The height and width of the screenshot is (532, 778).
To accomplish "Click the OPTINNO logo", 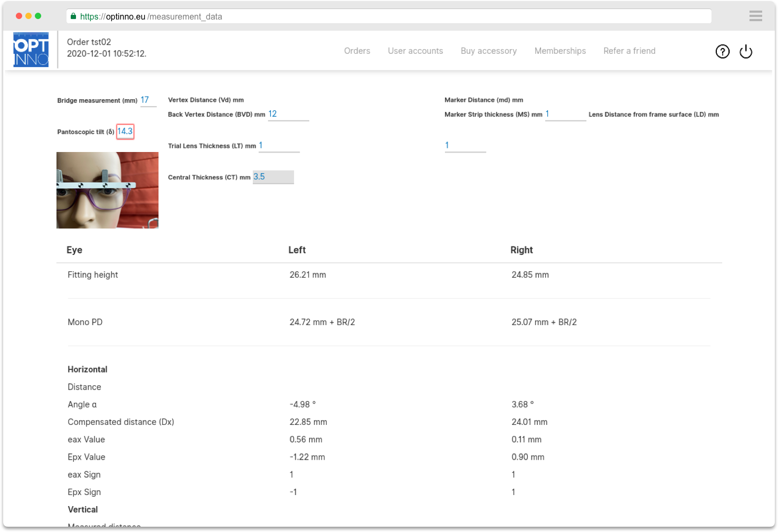I will [x=31, y=50].
